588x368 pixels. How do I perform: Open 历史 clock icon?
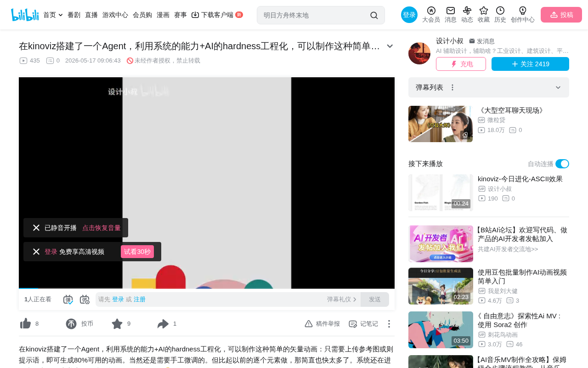pyautogui.click(x=500, y=15)
